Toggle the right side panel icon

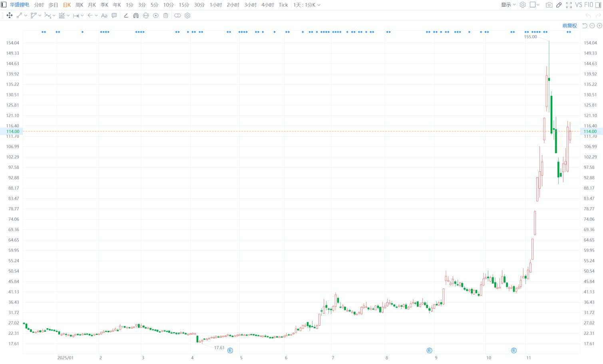coord(598,5)
